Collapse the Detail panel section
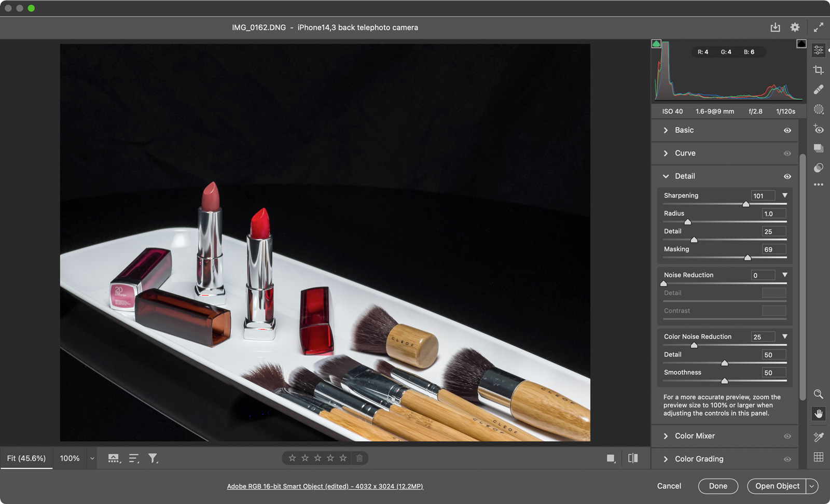 [666, 176]
